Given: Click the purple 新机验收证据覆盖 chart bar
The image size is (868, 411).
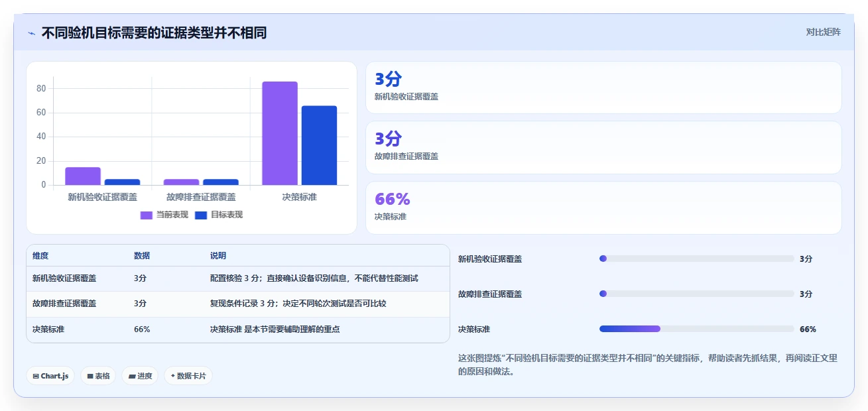Looking at the screenshot, I should click(x=83, y=176).
